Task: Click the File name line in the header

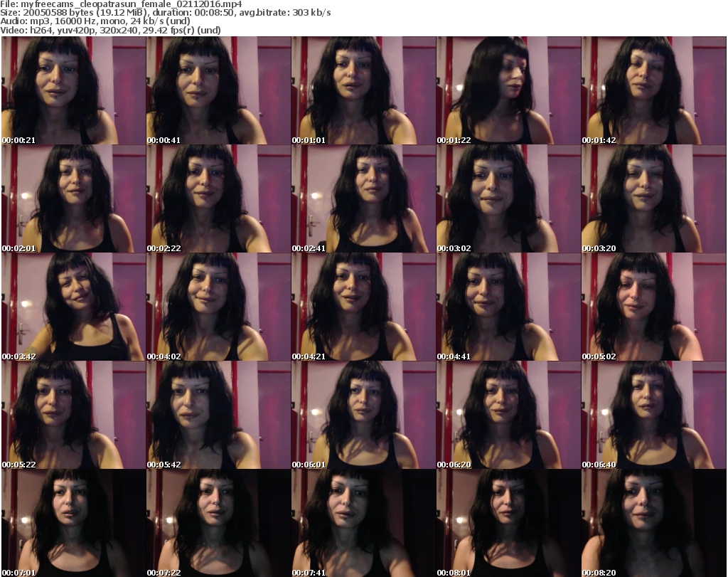Action: [121, 4]
